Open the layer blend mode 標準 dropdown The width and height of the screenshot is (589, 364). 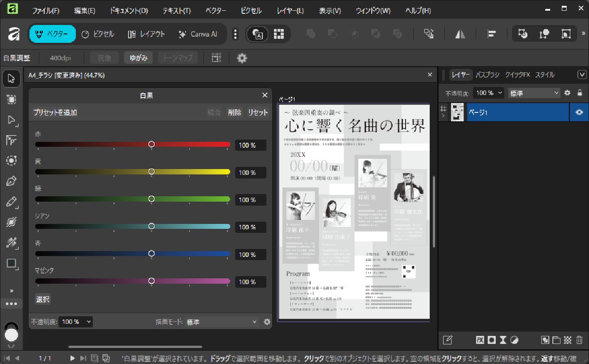[534, 93]
